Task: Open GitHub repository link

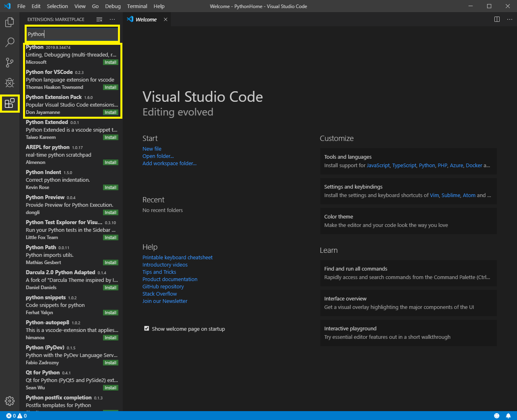Action: pyautogui.click(x=163, y=286)
